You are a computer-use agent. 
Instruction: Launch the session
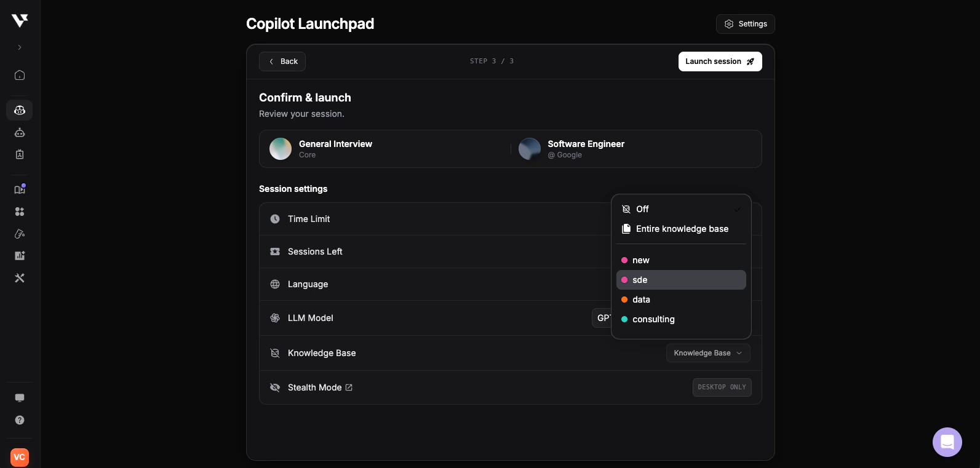720,61
